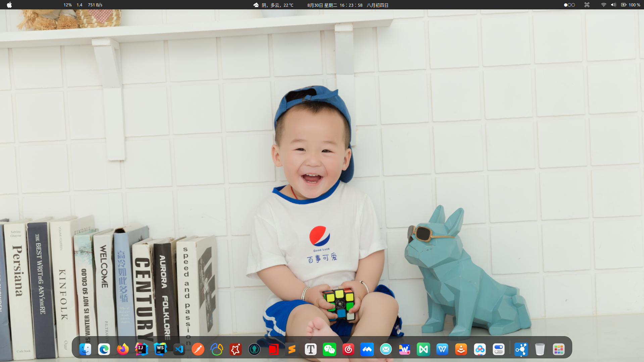Launch GitKraken from the dock

click(254, 349)
